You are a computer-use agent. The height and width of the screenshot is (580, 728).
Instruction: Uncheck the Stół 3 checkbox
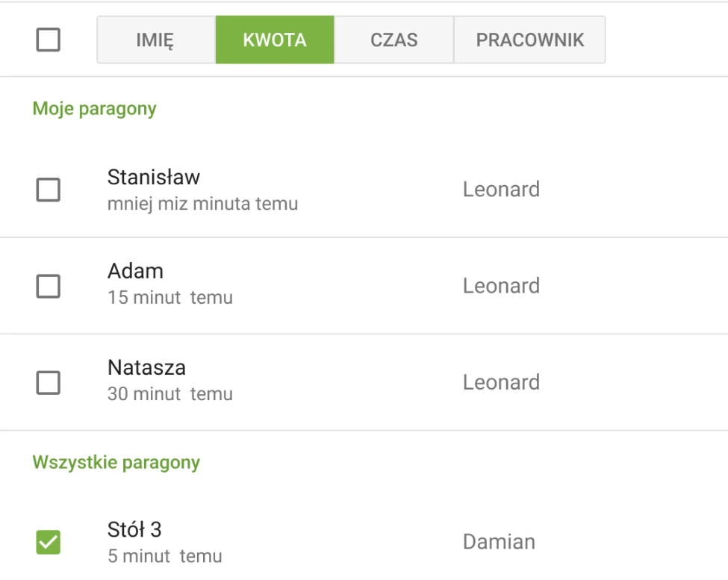(49, 542)
